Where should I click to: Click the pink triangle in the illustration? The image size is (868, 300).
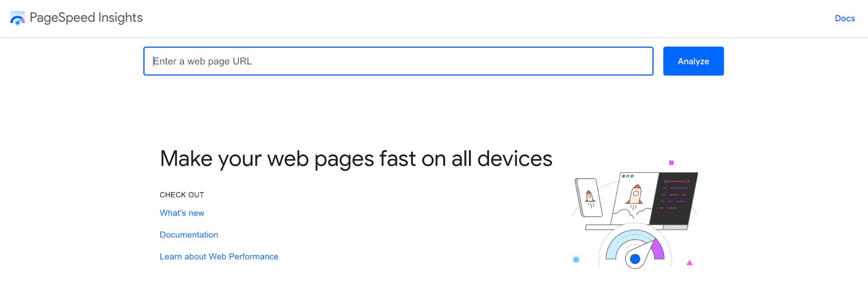tap(689, 263)
